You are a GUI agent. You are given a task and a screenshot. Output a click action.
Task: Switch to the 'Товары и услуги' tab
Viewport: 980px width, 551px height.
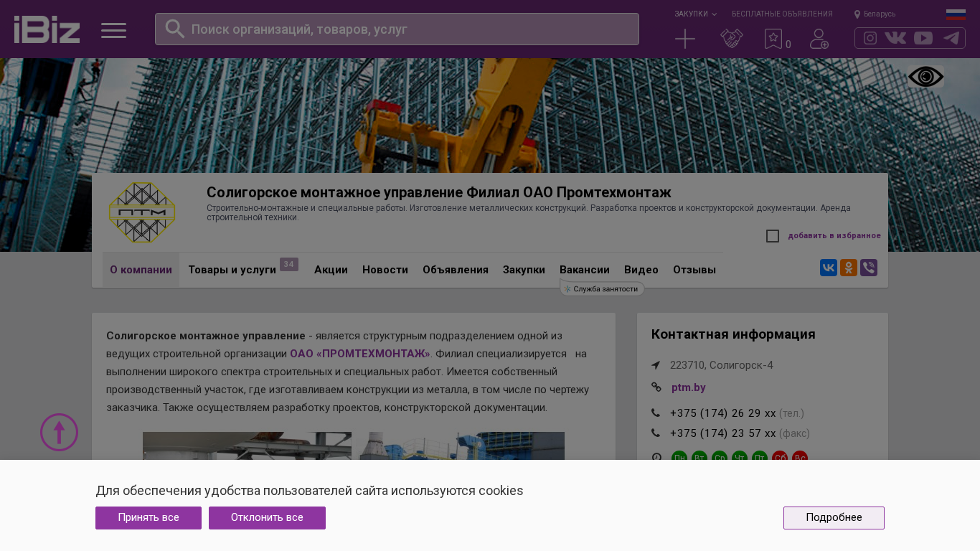point(232,270)
